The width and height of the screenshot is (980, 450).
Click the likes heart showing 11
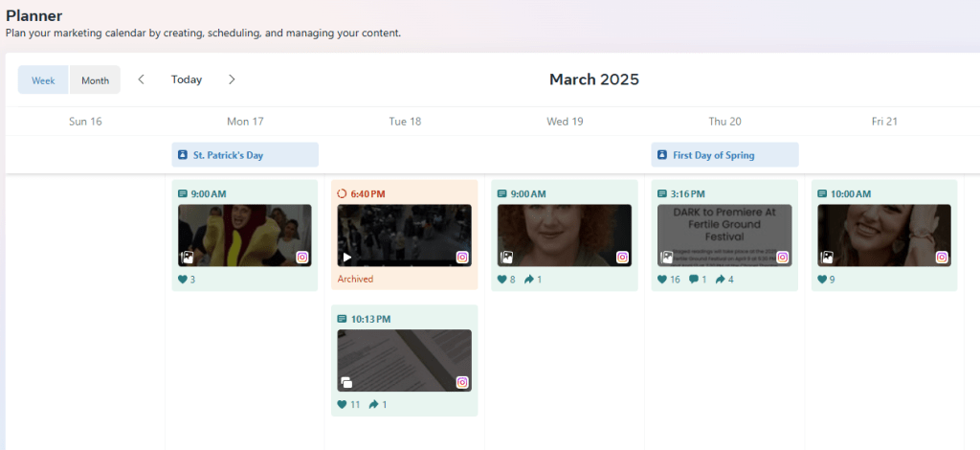342,404
